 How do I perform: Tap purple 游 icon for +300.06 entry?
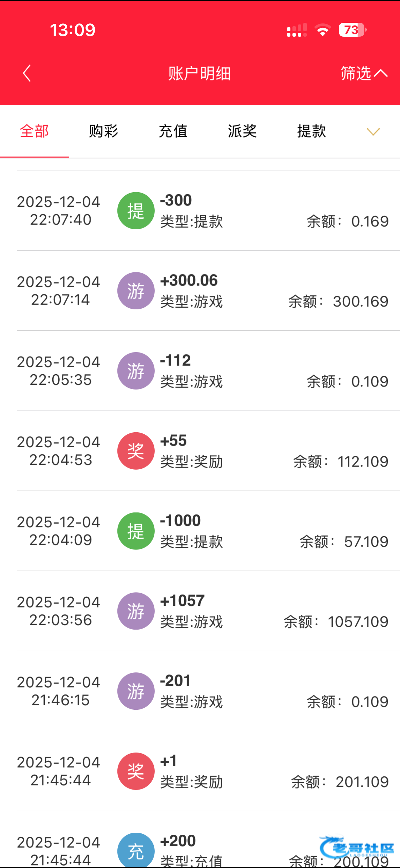pos(136,291)
